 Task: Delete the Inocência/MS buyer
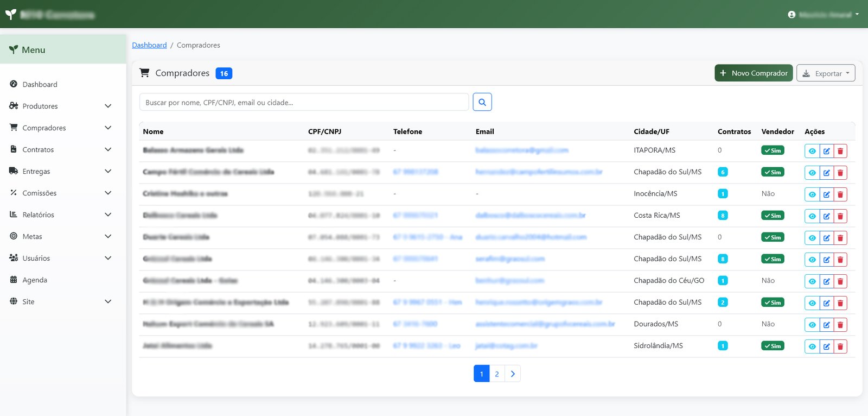(840, 194)
